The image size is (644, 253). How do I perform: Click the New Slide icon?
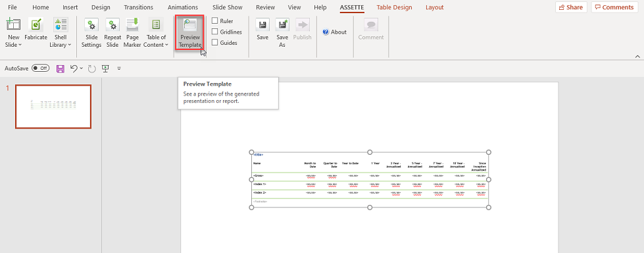pos(13,24)
